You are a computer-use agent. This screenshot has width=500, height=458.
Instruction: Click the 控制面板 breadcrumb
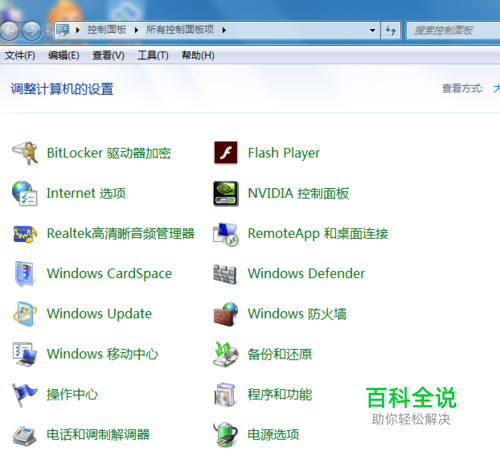[107, 30]
